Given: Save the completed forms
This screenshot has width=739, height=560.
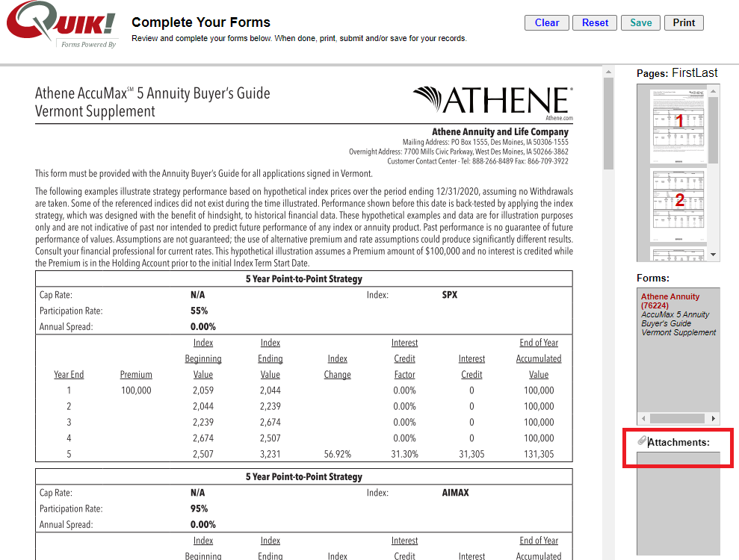Looking at the screenshot, I should pyautogui.click(x=640, y=22).
